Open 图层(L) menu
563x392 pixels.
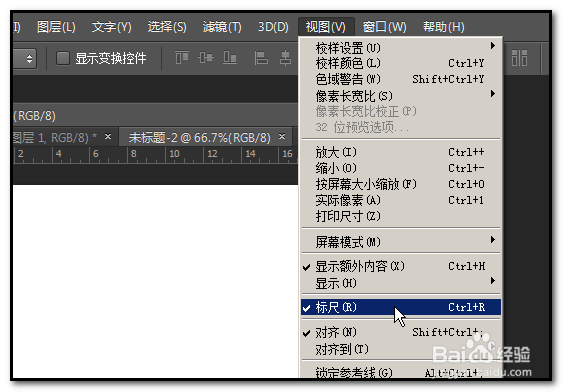pos(56,27)
